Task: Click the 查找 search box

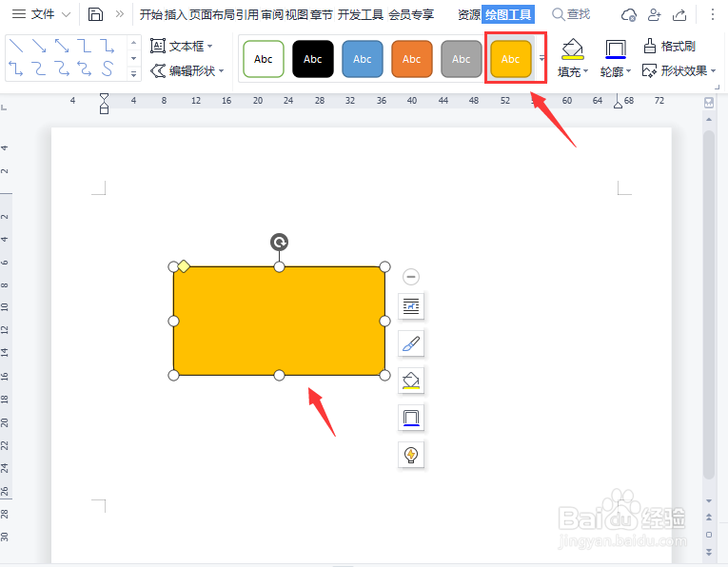Action: click(x=571, y=14)
